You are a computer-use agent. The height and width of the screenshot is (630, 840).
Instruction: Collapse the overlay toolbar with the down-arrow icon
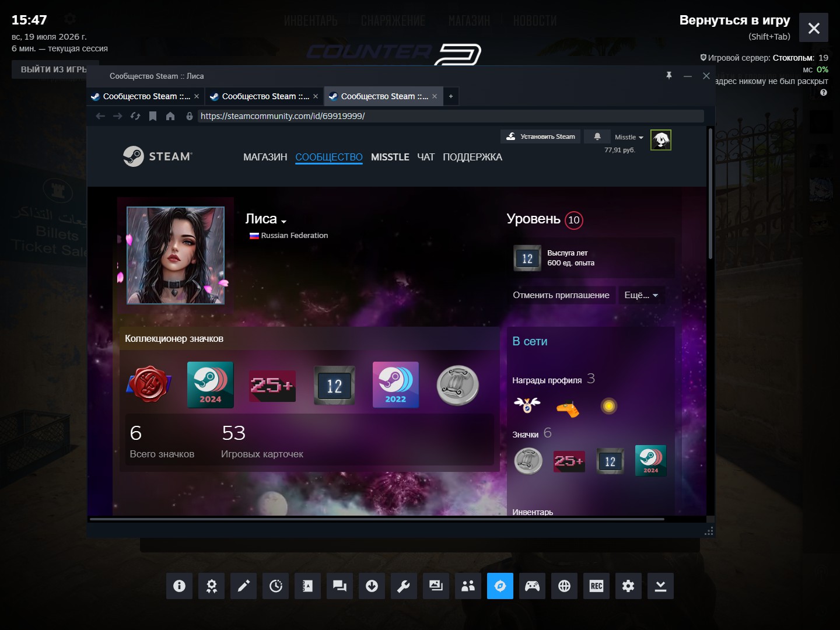point(660,586)
